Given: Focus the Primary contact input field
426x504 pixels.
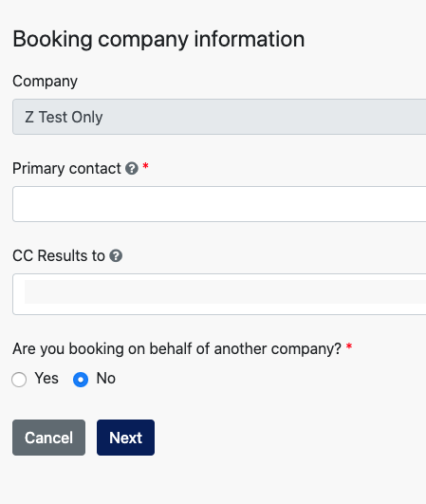Looking at the screenshot, I should [x=219, y=204].
